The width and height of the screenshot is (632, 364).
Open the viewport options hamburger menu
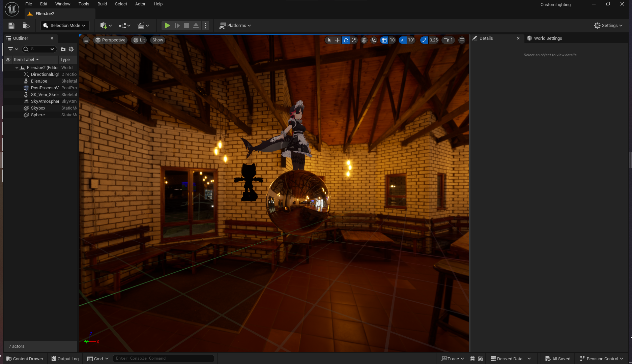tap(86, 40)
